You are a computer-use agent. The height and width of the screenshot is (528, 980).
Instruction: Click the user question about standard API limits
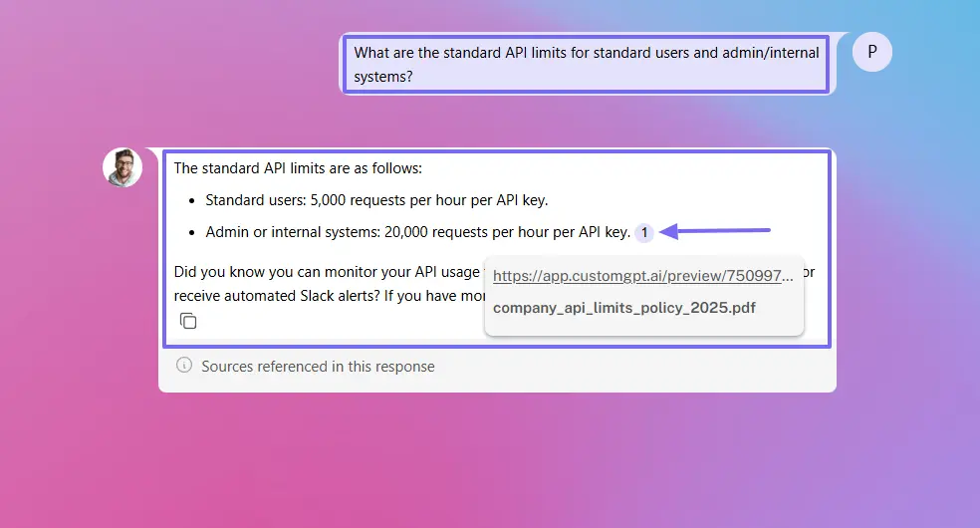pyautogui.click(x=587, y=65)
